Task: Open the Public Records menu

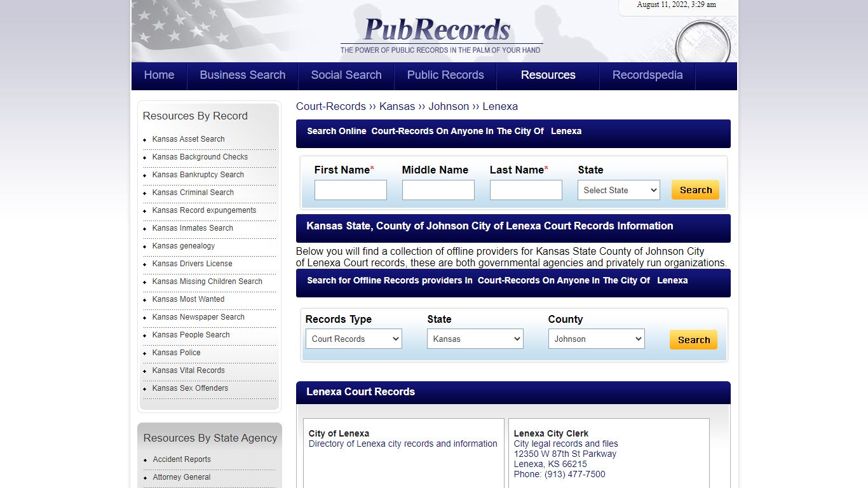Action: point(445,75)
